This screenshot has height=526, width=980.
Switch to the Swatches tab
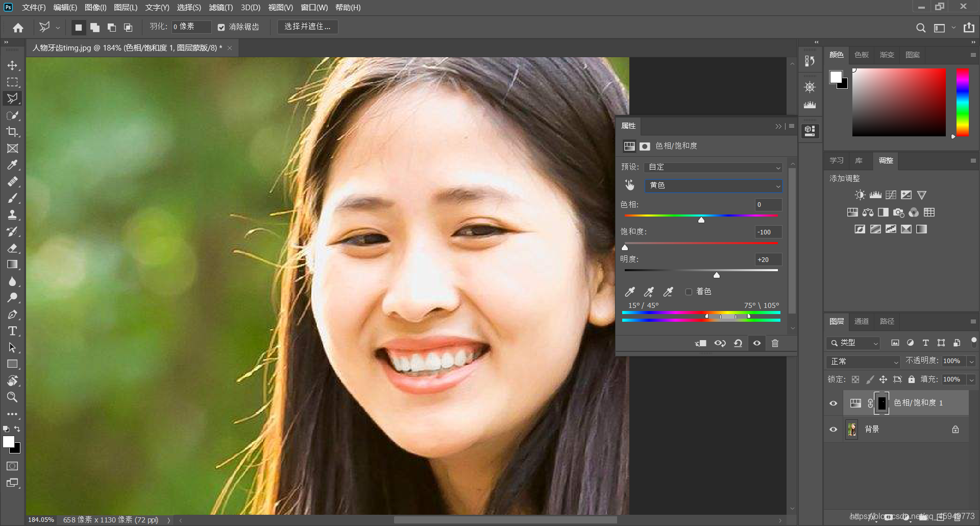[x=862, y=55]
